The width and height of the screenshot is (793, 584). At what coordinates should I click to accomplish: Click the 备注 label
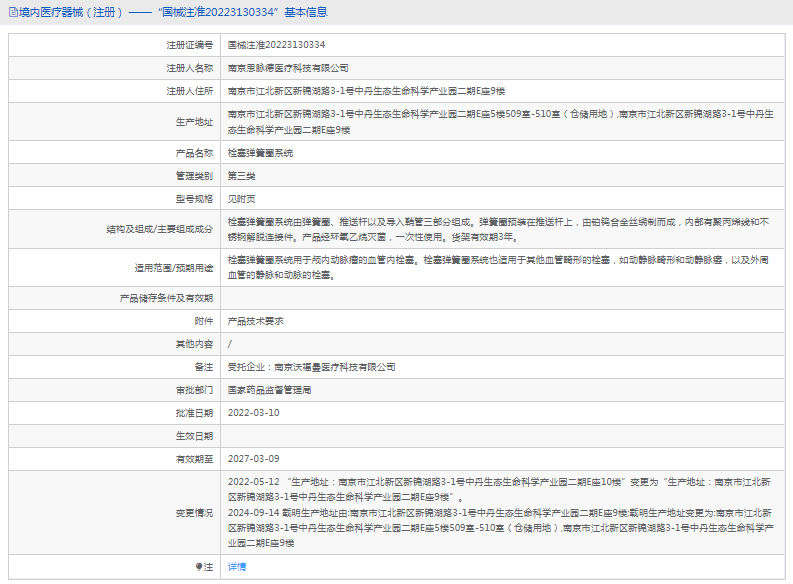(x=204, y=367)
